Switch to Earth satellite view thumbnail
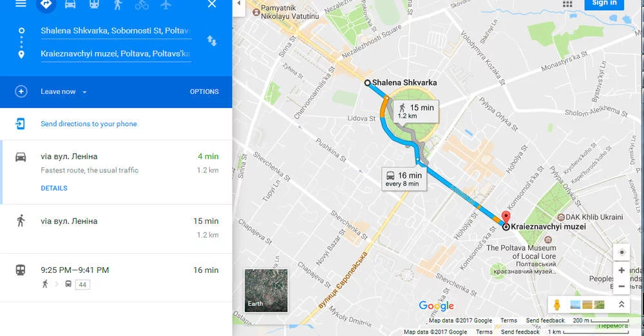This screenshot has height=336, width=644. click(266, 290)
